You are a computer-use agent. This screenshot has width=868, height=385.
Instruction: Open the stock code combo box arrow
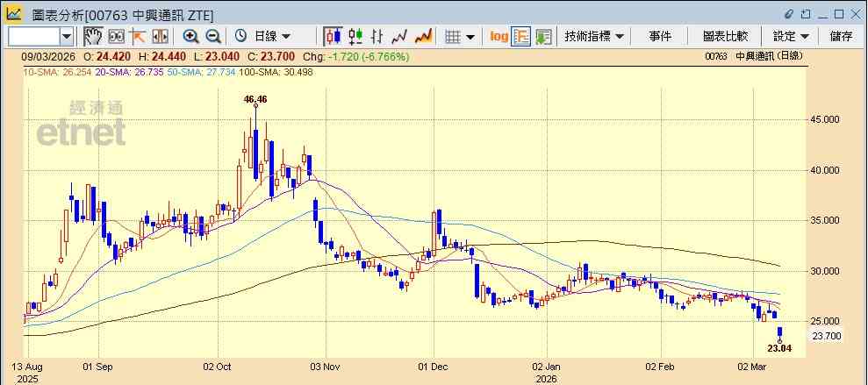click(x=67, y=37)
